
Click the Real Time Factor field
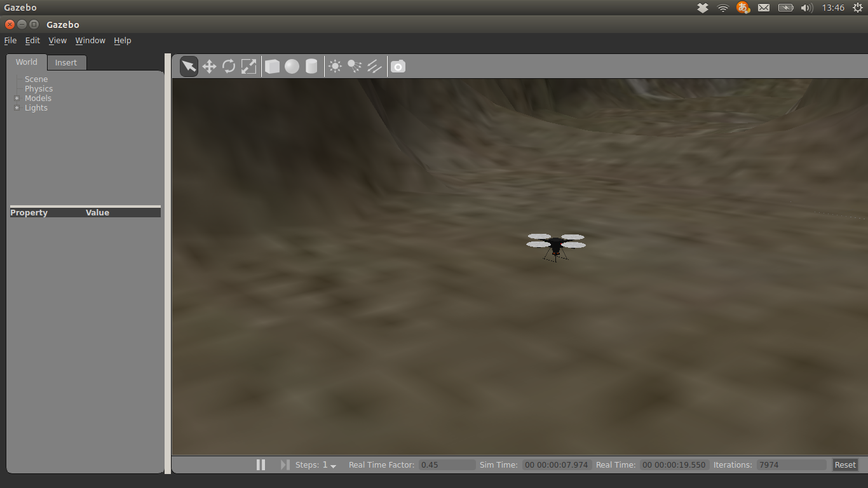point(447,464)
